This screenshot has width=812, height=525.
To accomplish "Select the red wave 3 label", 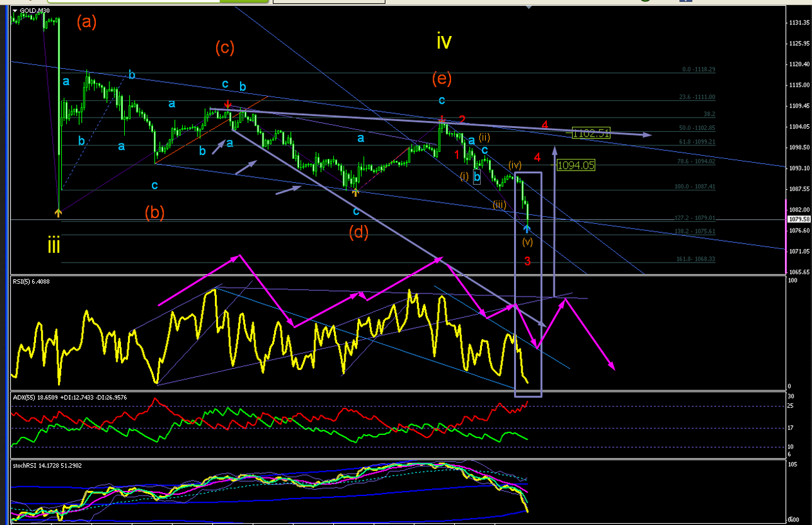I will pyautogui.click(x=527, y=261).
